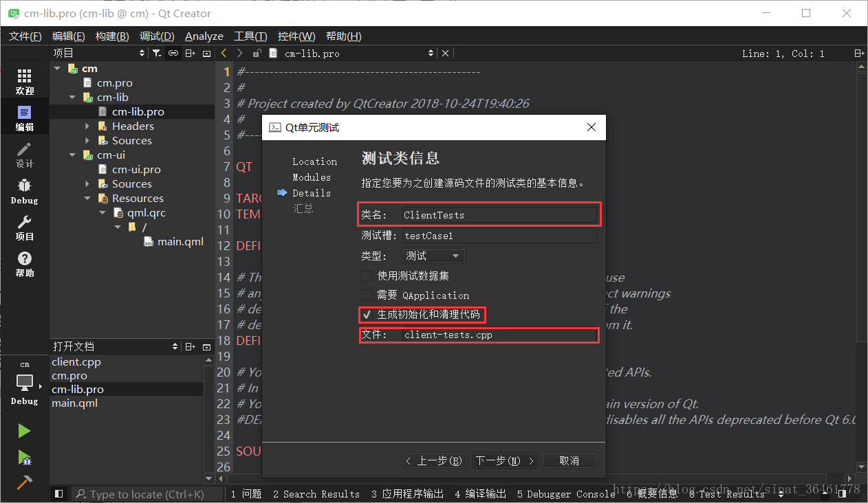Click the locator search magnifier icon
Screen dimensions: 868x503
click(x=80, y=494)
